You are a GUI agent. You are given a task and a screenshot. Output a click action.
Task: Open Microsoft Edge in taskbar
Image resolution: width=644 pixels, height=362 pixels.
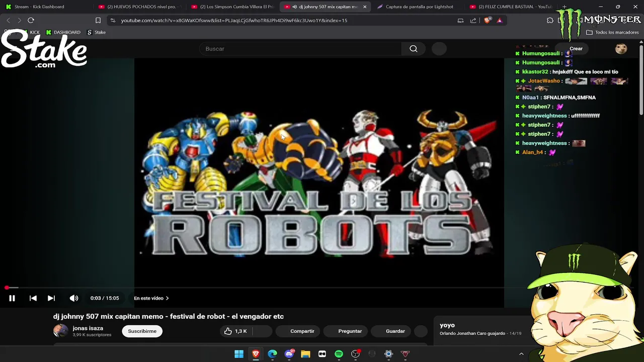(x=272, y=354)
